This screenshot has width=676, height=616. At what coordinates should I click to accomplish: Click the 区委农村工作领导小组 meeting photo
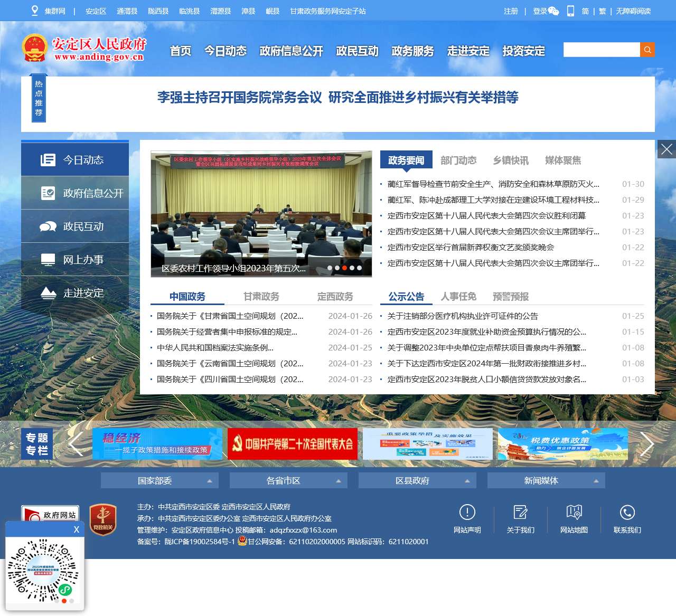coord(261,214)
